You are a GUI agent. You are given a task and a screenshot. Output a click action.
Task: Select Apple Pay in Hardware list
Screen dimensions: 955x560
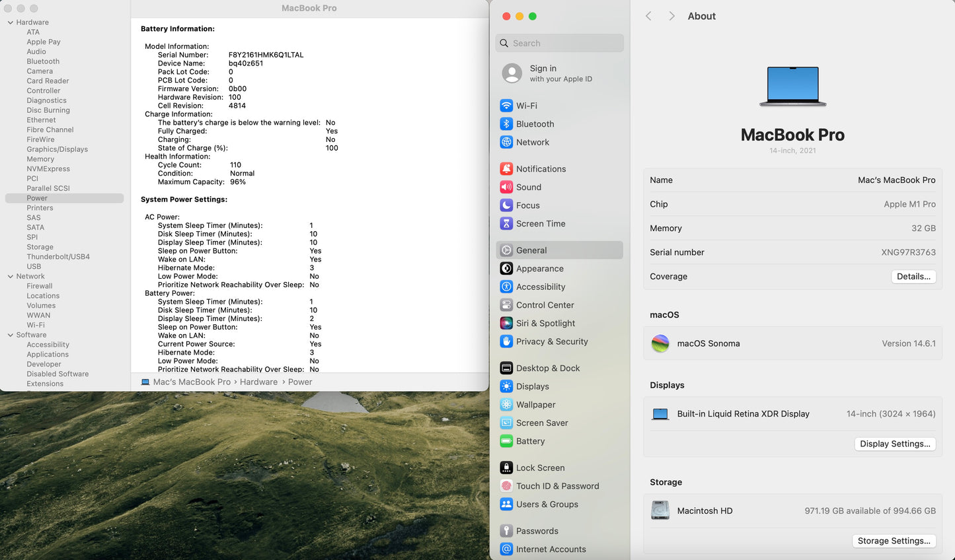click(44, 42)
